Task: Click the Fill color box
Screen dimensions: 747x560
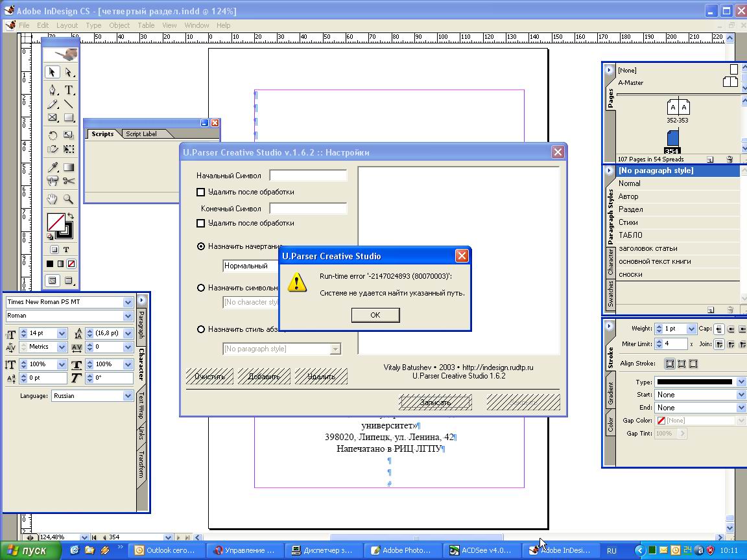Action: point(56,222)
